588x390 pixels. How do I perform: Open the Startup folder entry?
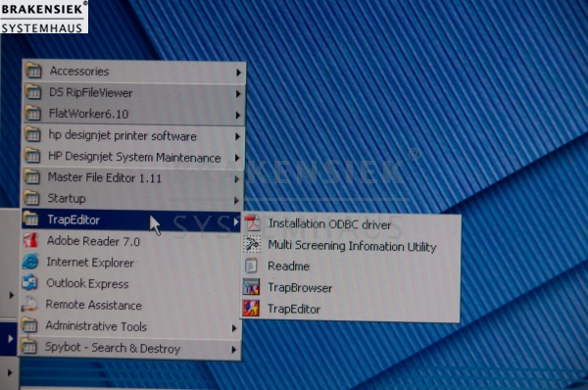(x=131, y=198)
